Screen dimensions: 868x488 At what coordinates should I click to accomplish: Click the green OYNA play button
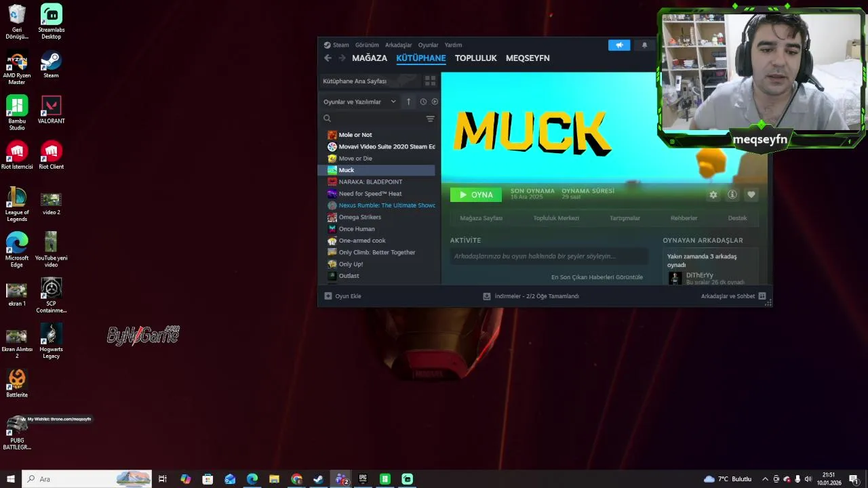[476, 195]
